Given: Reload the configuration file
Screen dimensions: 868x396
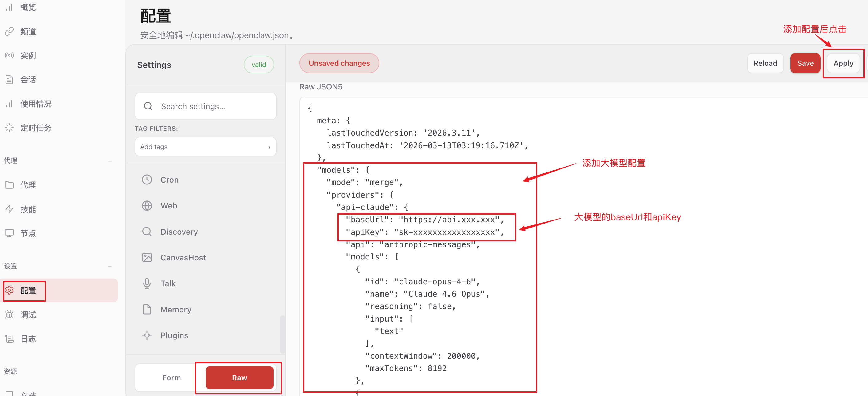Looking at the screenshot, I should (x=765, y=63).
